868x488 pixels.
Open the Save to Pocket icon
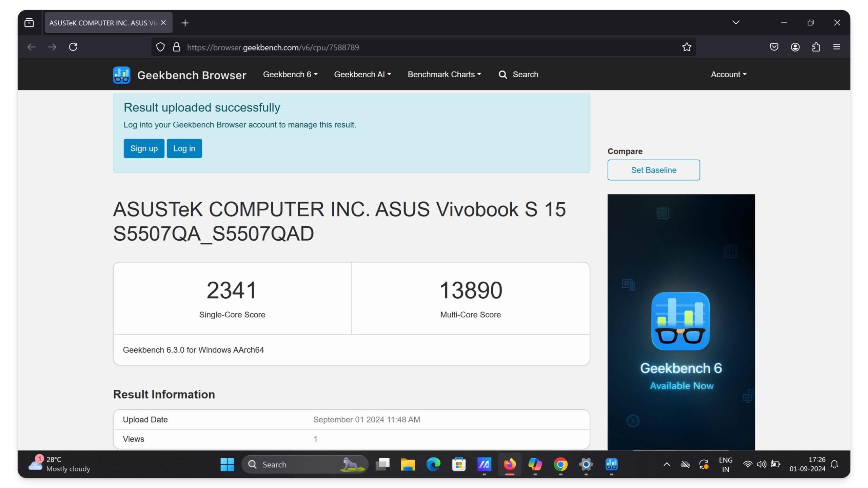[774, 47]
